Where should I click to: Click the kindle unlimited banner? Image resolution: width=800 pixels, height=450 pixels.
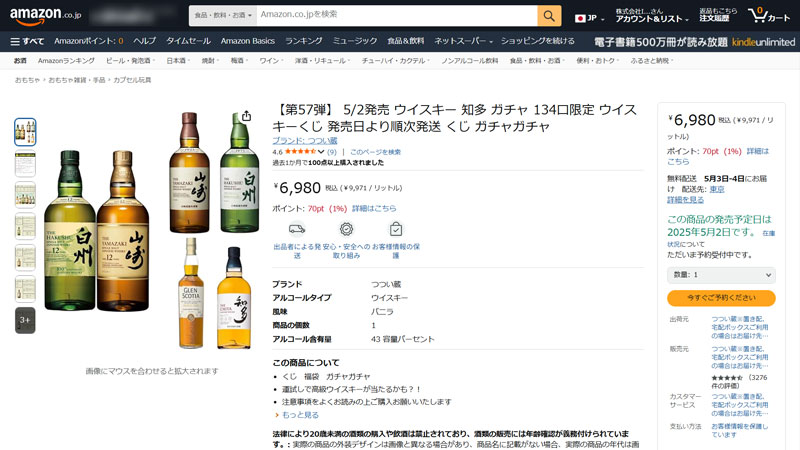click(694, 42)
